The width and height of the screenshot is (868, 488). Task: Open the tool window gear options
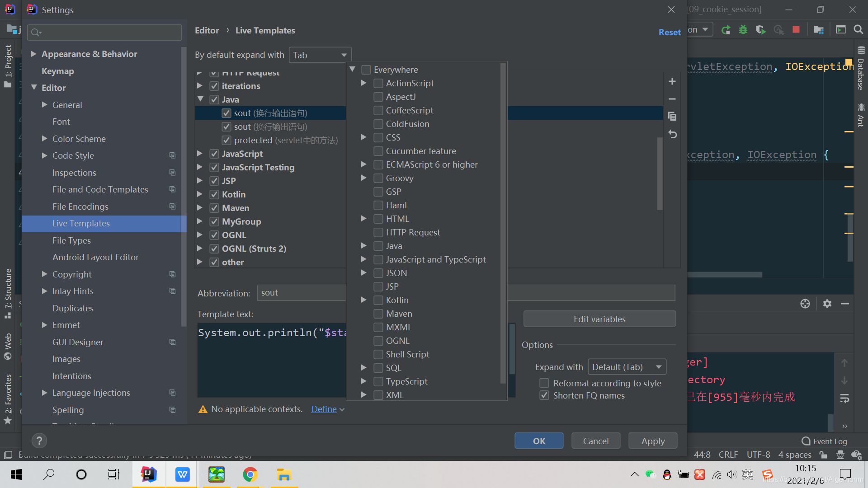point(827,304)
